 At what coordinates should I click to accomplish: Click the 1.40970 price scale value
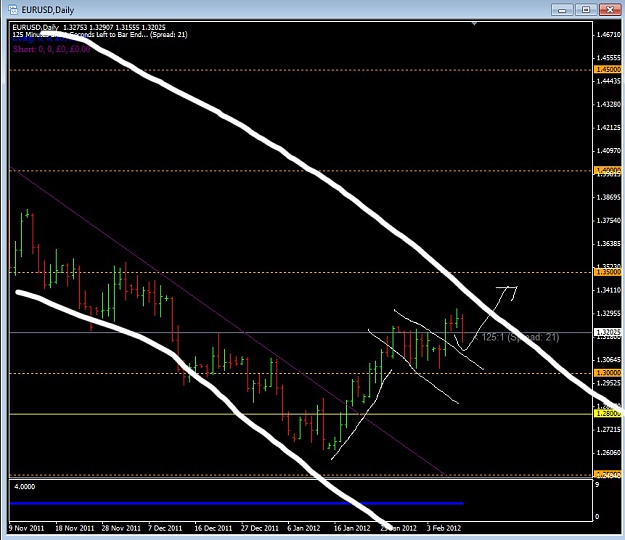(608, 151)
